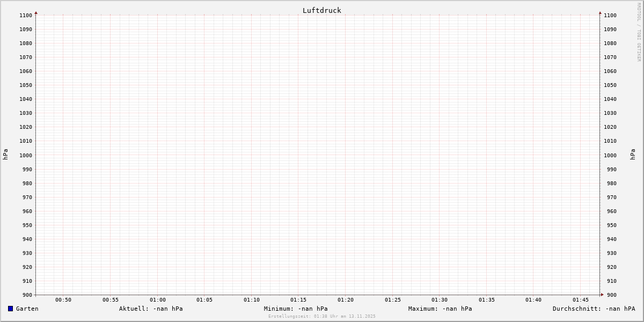Image resolution: width=644 pixels, height=322 pixels.
Task: Click the red arrow atop the left axis
Action: click(36, 12)
